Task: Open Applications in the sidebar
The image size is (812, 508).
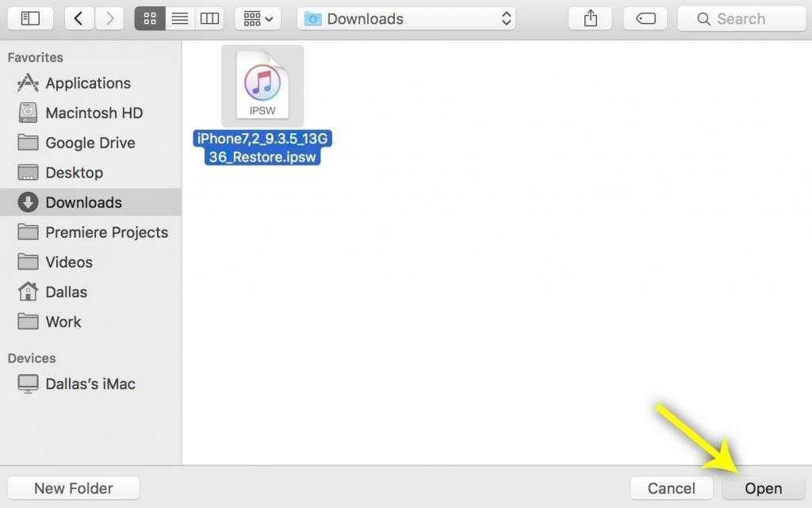Action: (x=87, y=83)
